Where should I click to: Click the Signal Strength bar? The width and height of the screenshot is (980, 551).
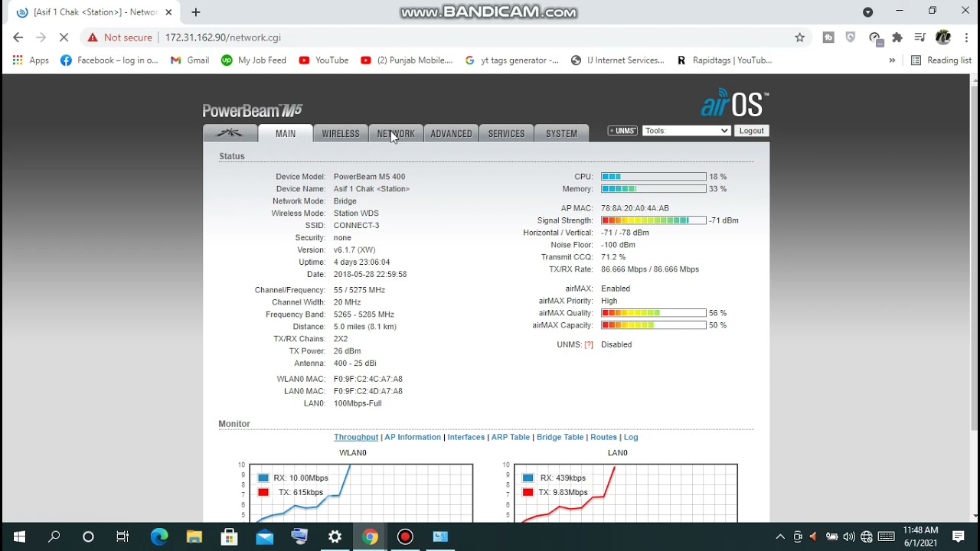[x=654, y=220]
